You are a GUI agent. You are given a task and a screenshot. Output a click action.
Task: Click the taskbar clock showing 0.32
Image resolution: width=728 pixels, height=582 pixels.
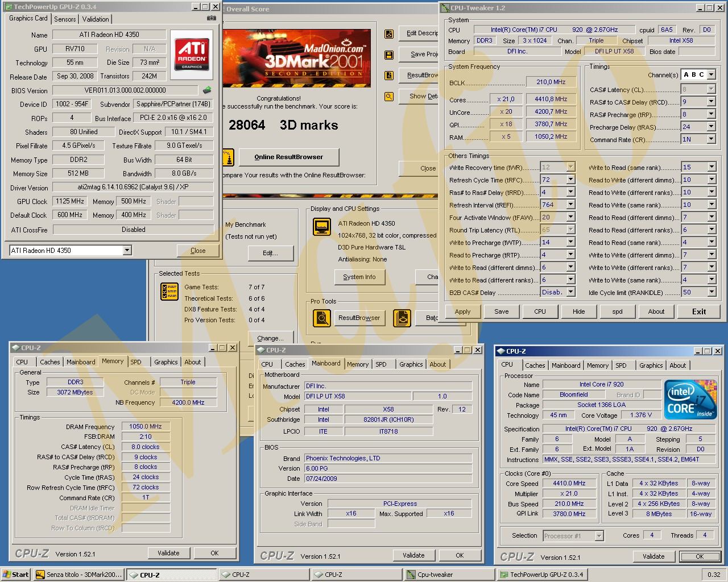tap(714, 575)
